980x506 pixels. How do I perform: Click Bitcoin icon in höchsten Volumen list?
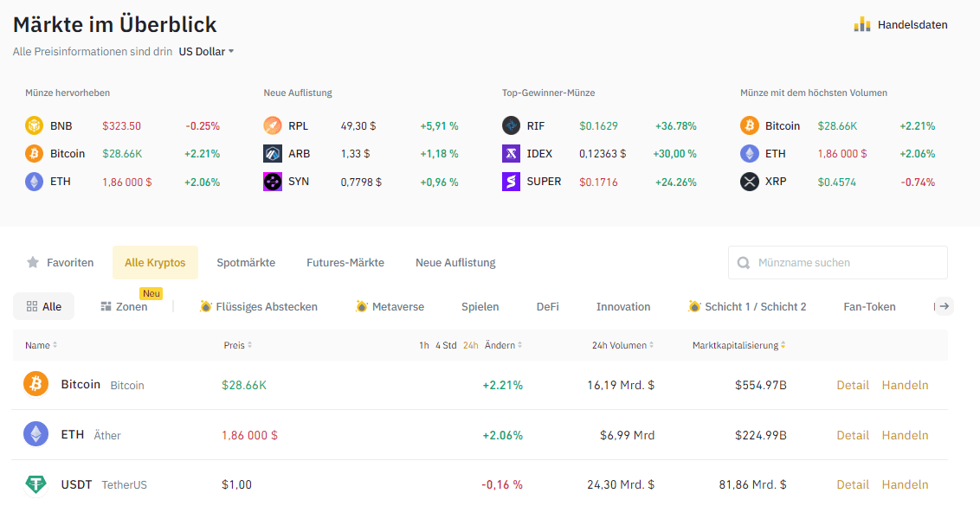[750, 125]
